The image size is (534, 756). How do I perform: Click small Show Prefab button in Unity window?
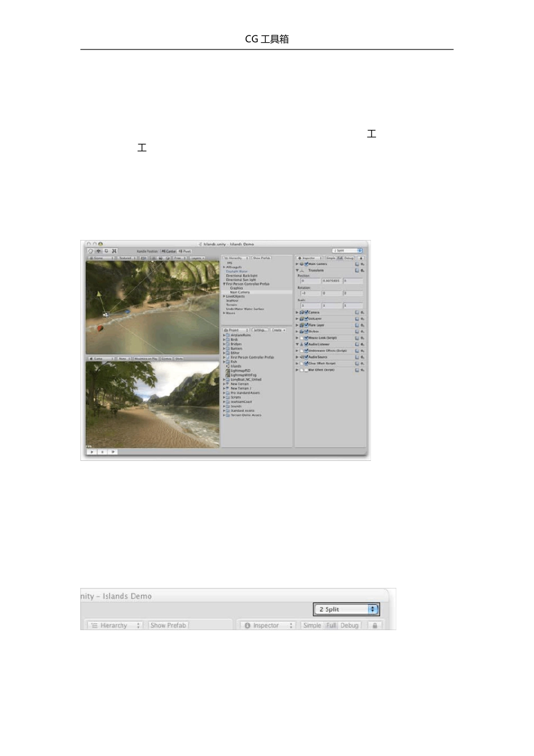[261, 258]
